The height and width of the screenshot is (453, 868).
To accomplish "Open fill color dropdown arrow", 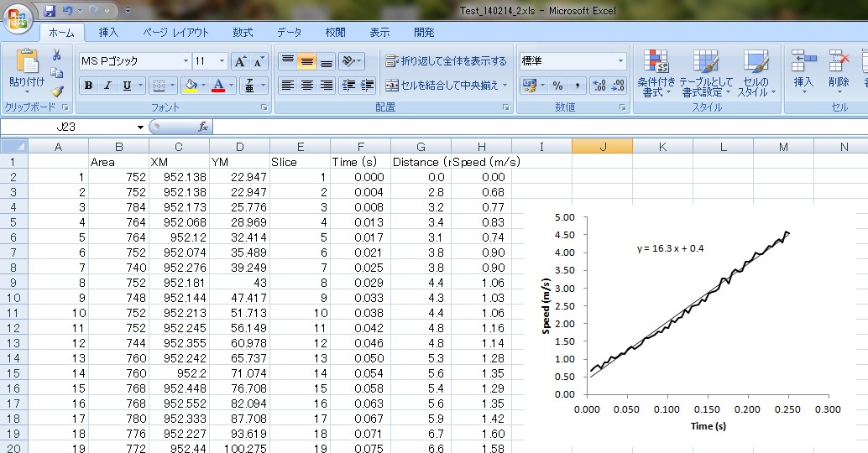I will [203, 86].
